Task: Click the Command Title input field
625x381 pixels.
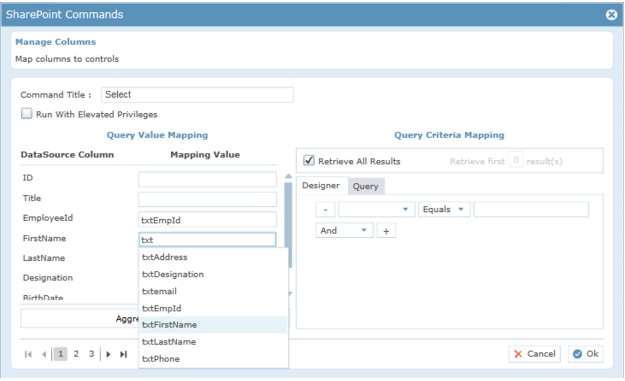Action: coord(197,95)
